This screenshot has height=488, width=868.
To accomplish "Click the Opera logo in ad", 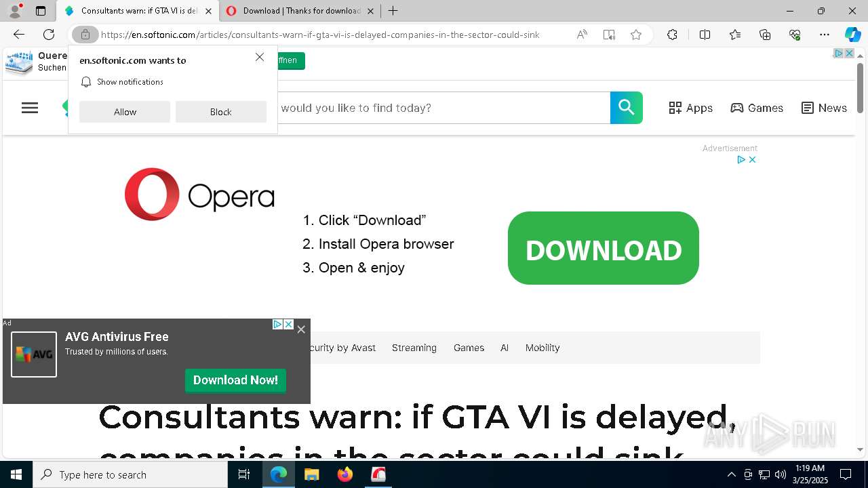I will pos(199,195).
